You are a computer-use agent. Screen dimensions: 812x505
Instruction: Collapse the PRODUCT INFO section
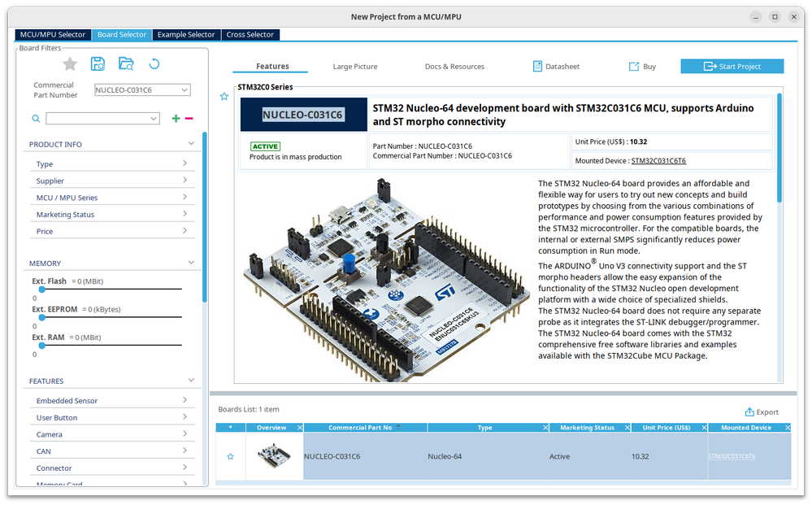pos(191,144)
